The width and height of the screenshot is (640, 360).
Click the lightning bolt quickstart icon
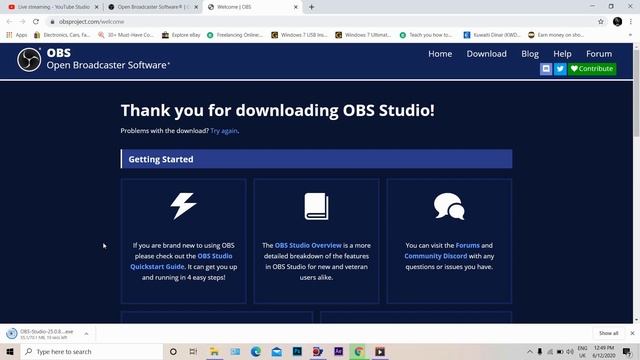183,206
